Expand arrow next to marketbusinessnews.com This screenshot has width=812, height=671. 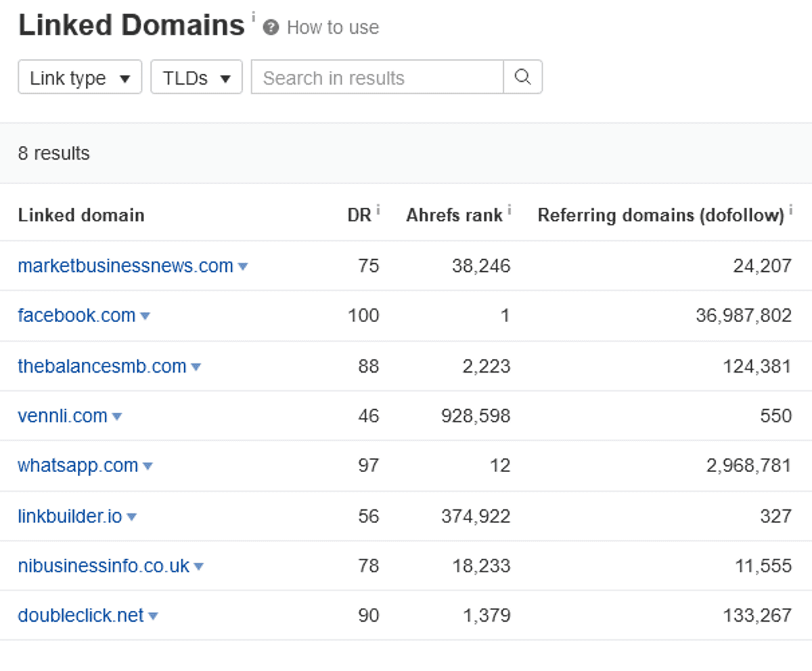tap(242, 267)
